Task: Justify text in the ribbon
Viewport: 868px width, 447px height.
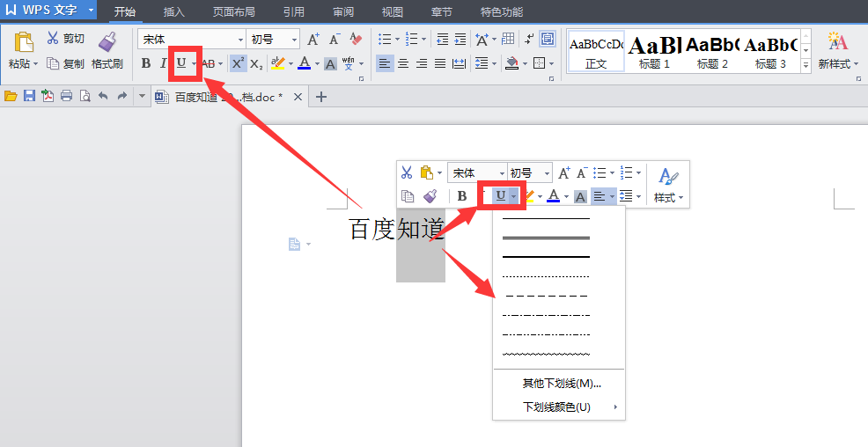Action: (x=440, y=63)
